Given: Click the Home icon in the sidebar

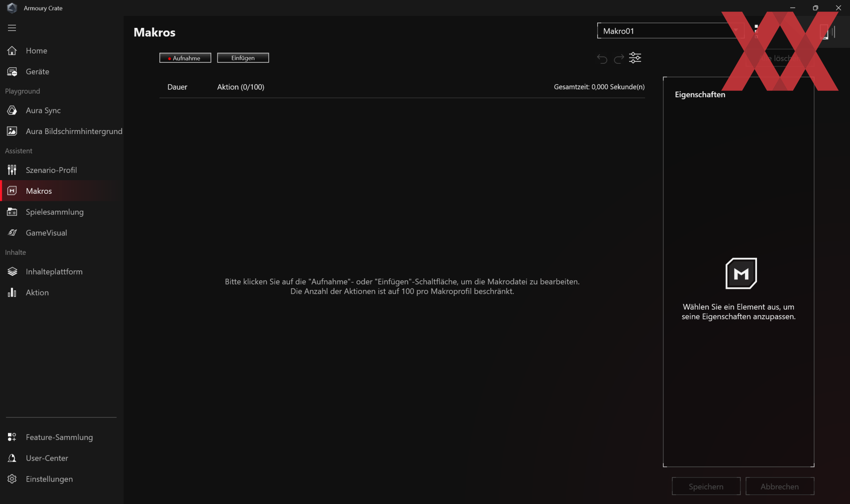Looking at the screenshot, I should pos(12,50).
